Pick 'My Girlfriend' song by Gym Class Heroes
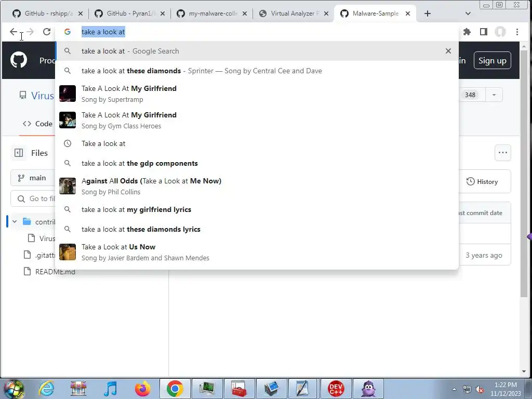Screen dimensions: 532x399 [x=257, y=120]
